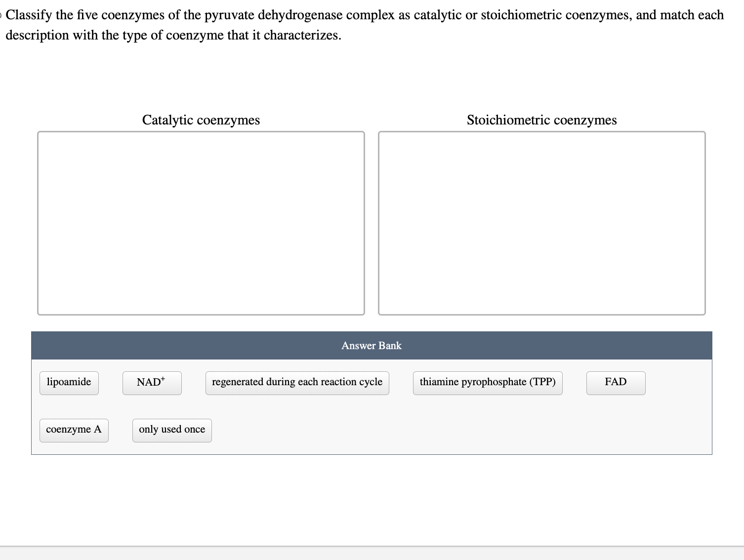The width and height of the screenshot is (744, 560).
Task: Click the gray divider line at the bottom
Action: (x=371, y=547)
